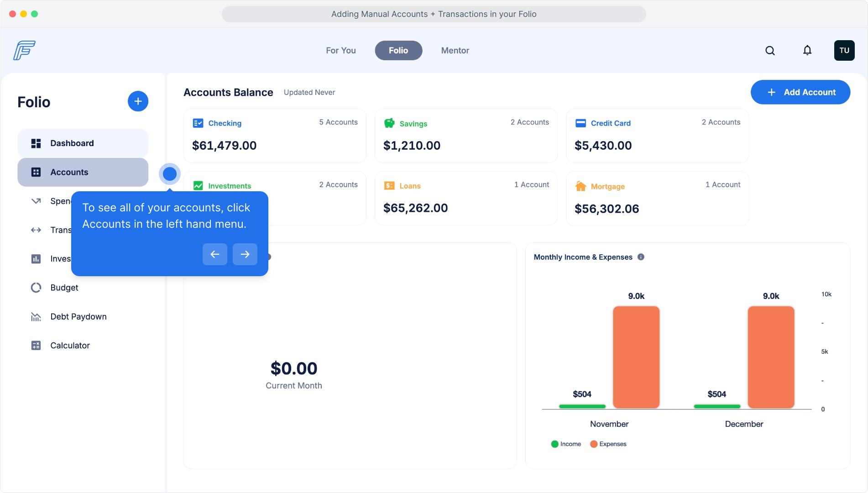This screenshot has height=493, width=868.
Task: Select Budget in the sidebar
Action: point(64,288)
